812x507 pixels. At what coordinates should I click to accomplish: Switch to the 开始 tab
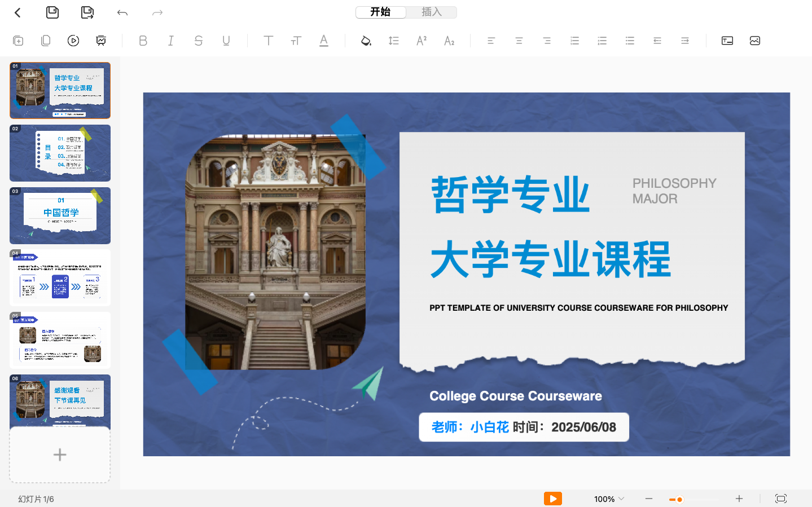point(381,12)
